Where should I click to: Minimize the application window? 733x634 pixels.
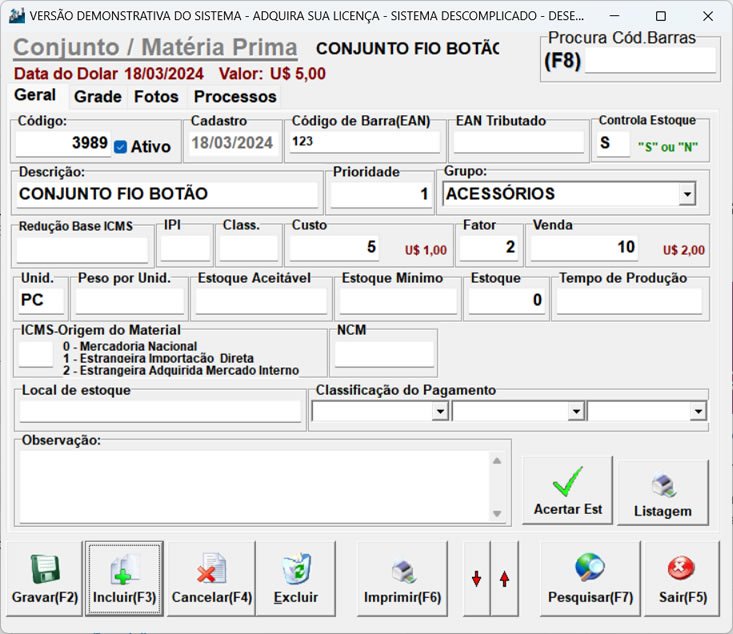[x=614, y=15]
